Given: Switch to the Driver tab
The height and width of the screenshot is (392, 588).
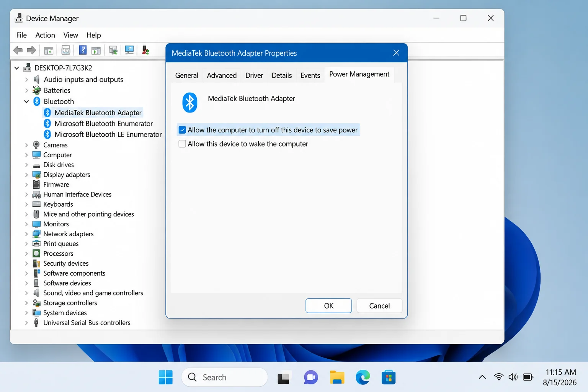Looking at the screenshot, I should click(254, 75).
